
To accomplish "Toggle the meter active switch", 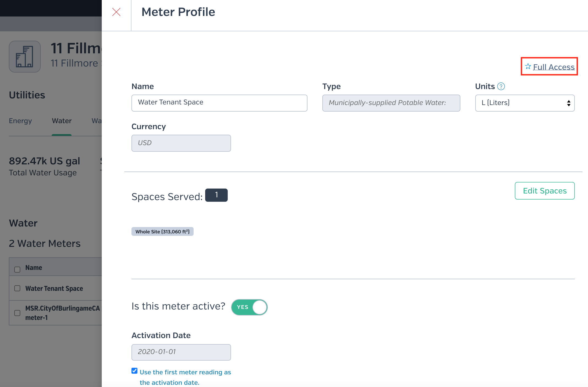I will (x=249, y=307).
